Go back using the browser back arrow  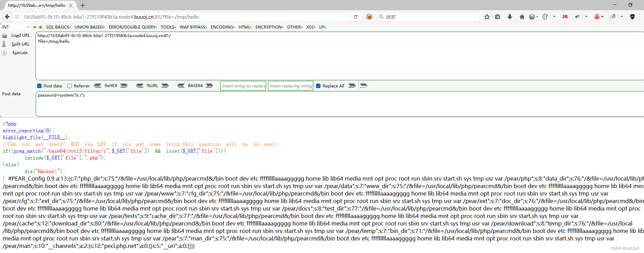7,17
